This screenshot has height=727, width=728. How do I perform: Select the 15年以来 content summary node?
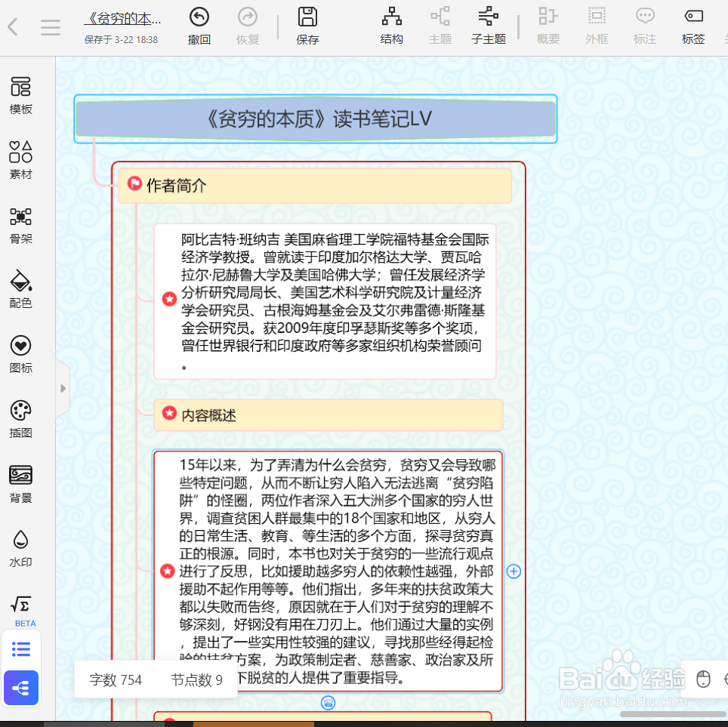[329, 571]
